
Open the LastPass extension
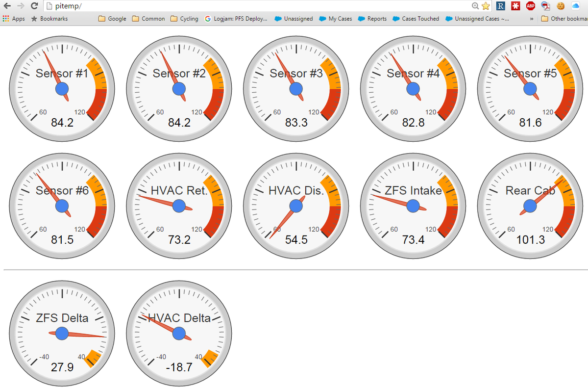(x=515, y=6)
